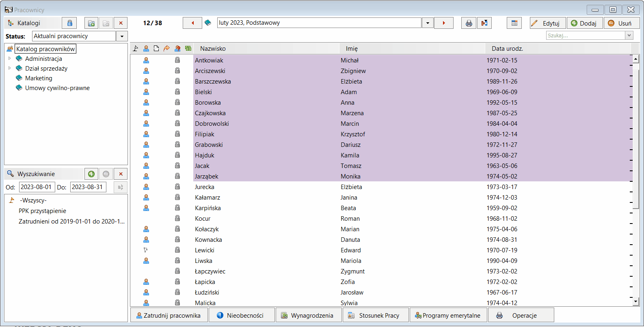Click the import/export icon beside the printer
Image resolution: width=644 pixels, height=327 pixels.
(484, 23)
